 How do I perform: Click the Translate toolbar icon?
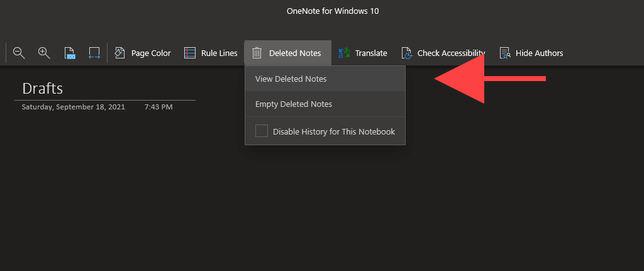coord(344,53)
